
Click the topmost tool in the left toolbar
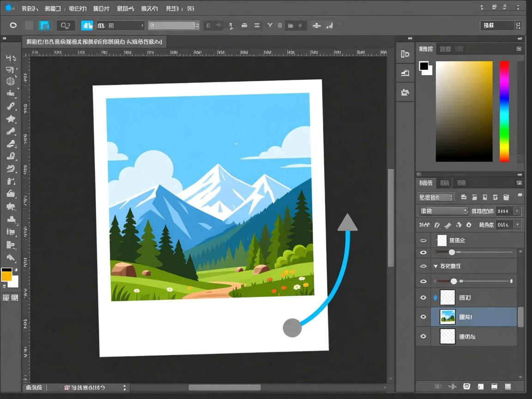11,58
